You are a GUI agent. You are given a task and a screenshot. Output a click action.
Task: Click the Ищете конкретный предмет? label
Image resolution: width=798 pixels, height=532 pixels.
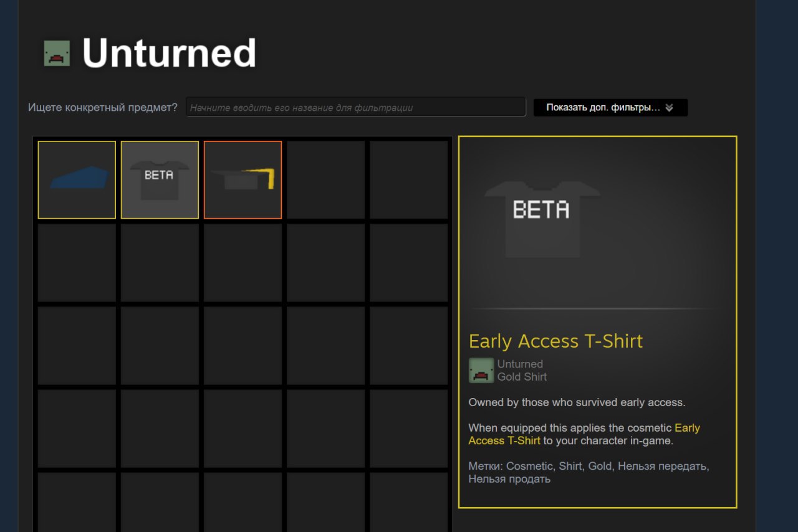coord(103,107)
